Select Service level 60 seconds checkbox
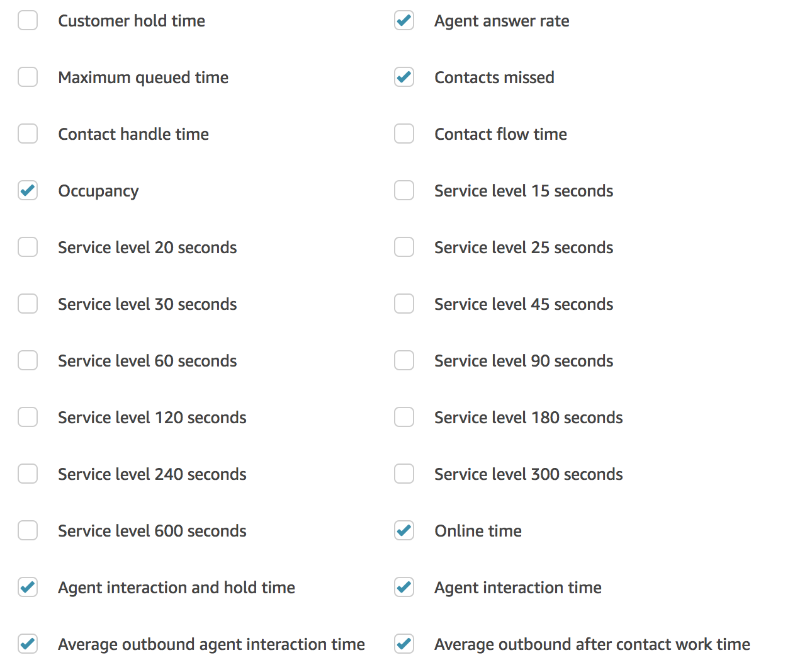 click(28, 360)
